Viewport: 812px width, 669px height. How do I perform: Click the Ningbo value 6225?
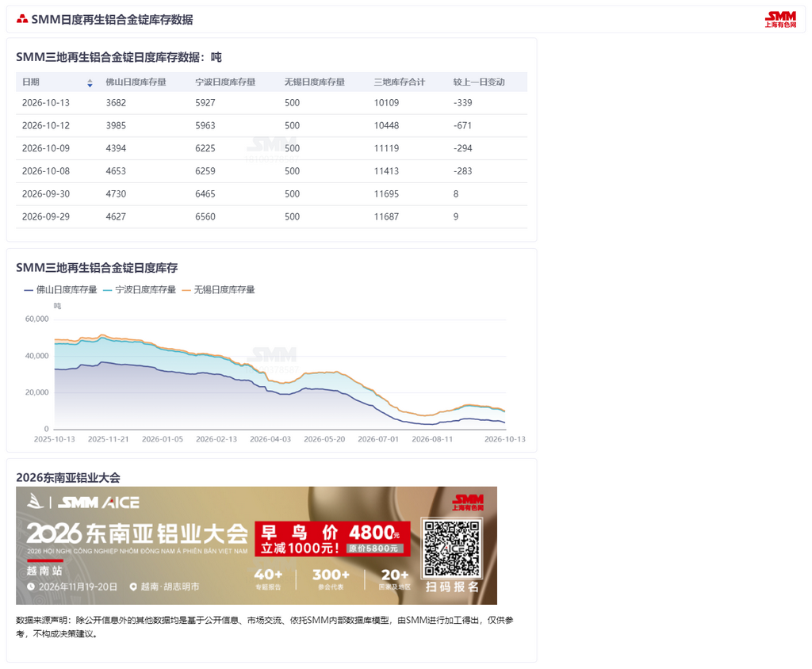(x=205, y=148)
